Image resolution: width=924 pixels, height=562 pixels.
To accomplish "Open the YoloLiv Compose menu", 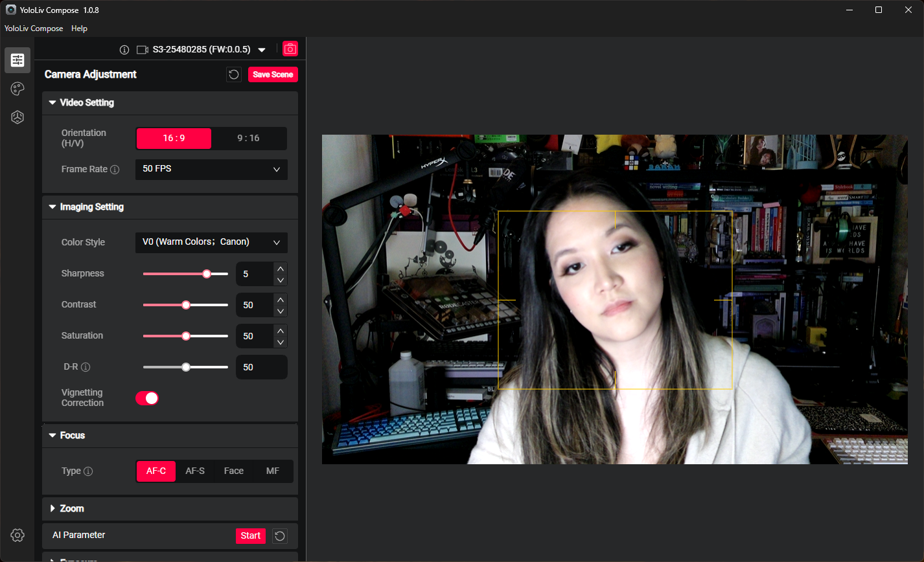I will coord(34,28).
